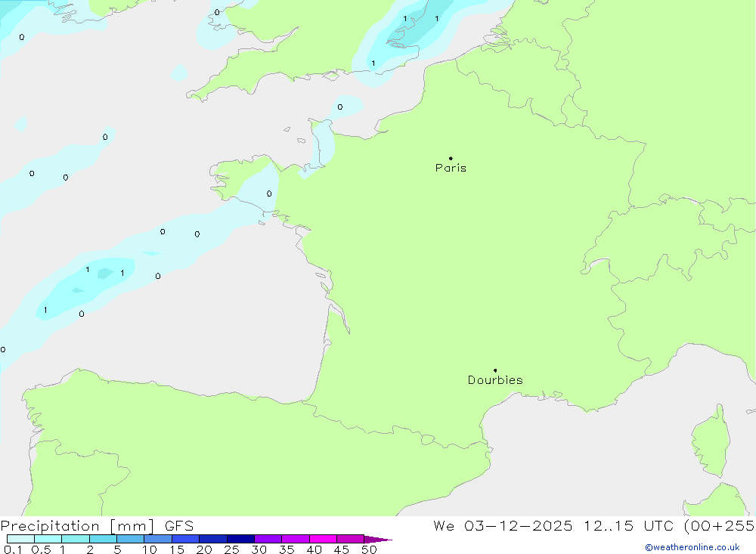Click the Dourbies location dot marker
756x554 pixels.
coord(495,370)
